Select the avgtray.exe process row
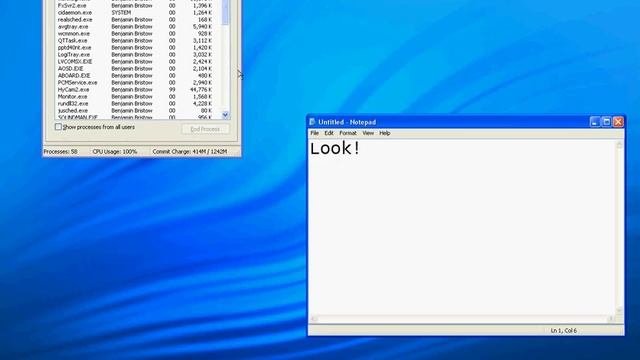This screenshot has width=640, height=360. [x=139, y=27]
